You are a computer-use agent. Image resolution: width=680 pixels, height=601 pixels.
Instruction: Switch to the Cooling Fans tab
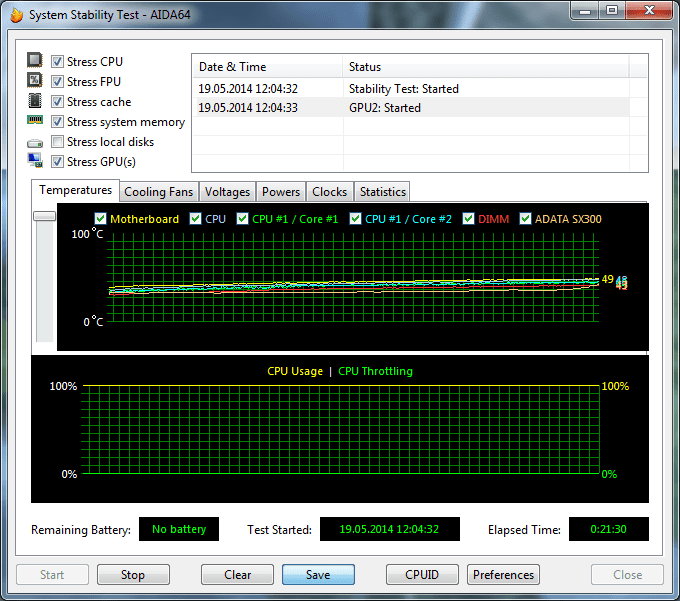[x=159, y=192]
